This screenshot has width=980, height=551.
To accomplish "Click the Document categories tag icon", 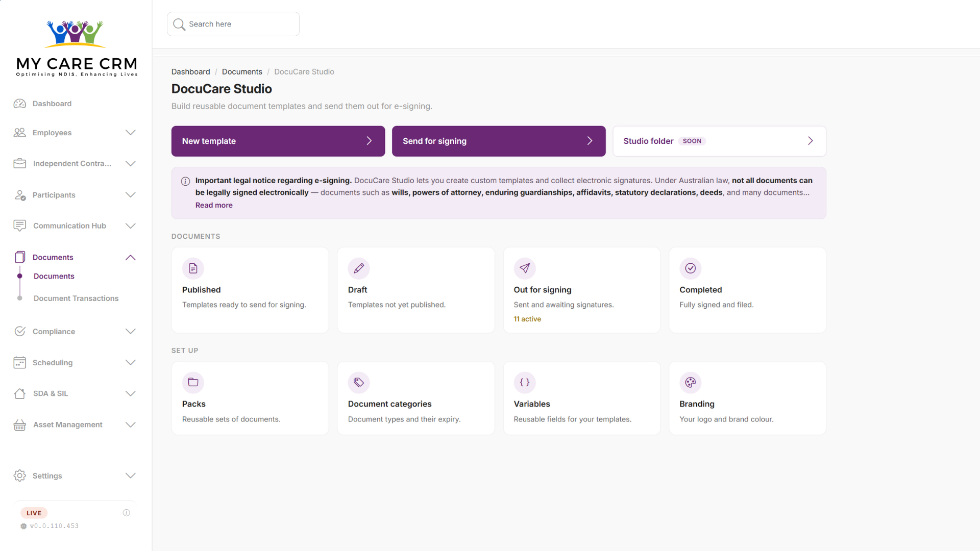I will pos(359,382).
